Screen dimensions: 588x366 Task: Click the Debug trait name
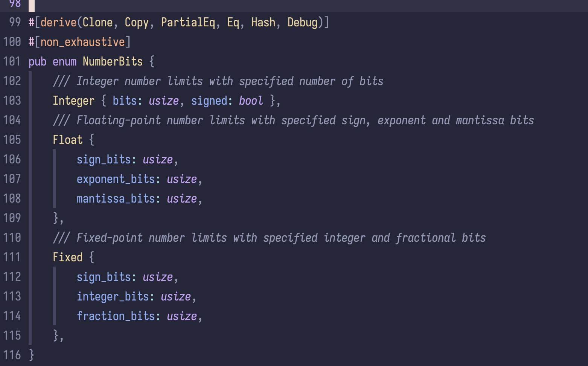[x=302, y=23]
